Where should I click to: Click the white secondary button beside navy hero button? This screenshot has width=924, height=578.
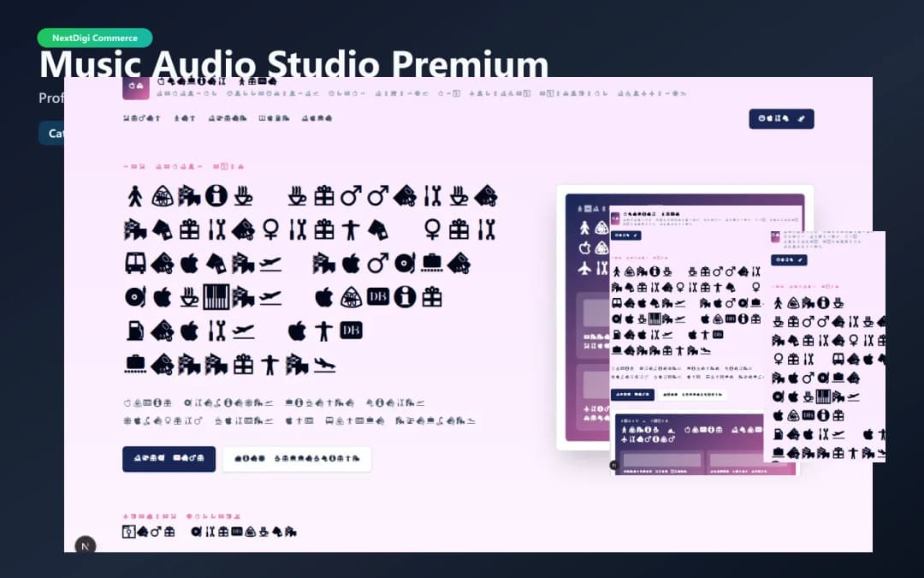(297, 458)
